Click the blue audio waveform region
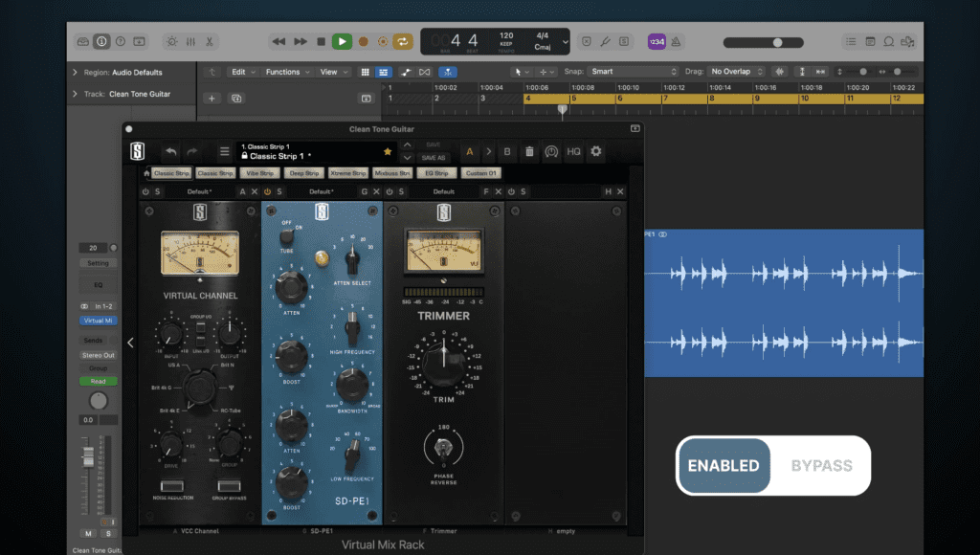The image size is (980, 555). click(x=785, y=304)
